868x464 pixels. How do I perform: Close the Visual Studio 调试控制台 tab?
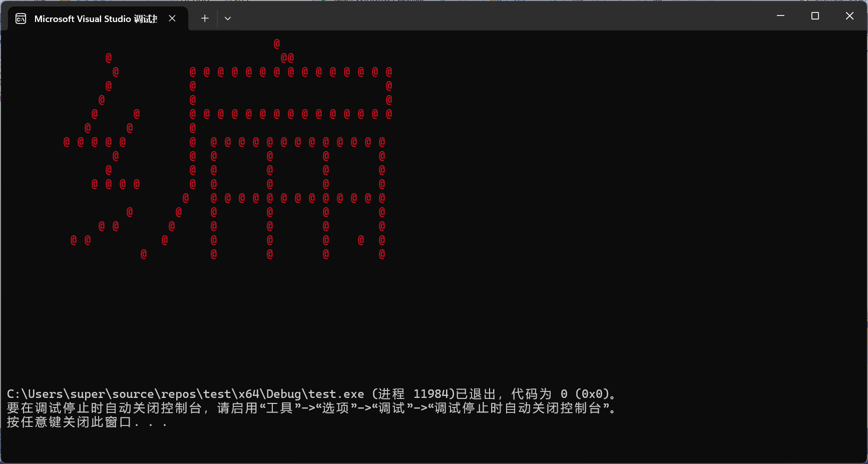coord(172,18)
